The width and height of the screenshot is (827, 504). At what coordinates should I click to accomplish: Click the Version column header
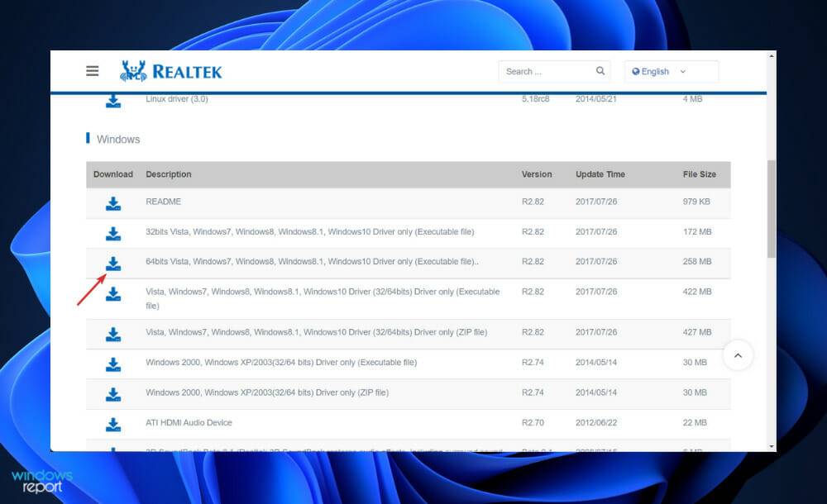[x=537, y=174]
